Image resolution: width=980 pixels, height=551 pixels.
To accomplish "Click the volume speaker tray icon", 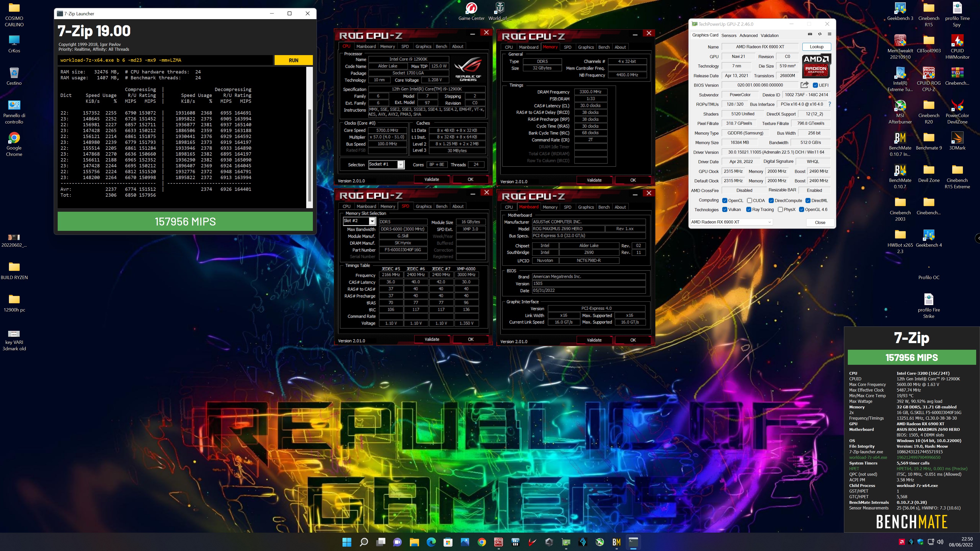I will (x=940, y=542).
